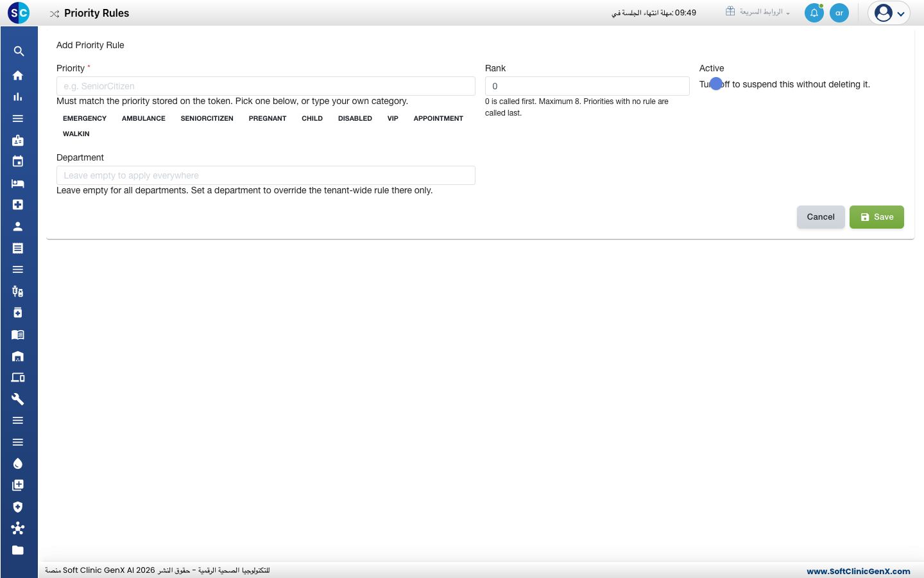Choose the SENIORCITIZEN category chip
924x578 pixels.
pos(207,119)
